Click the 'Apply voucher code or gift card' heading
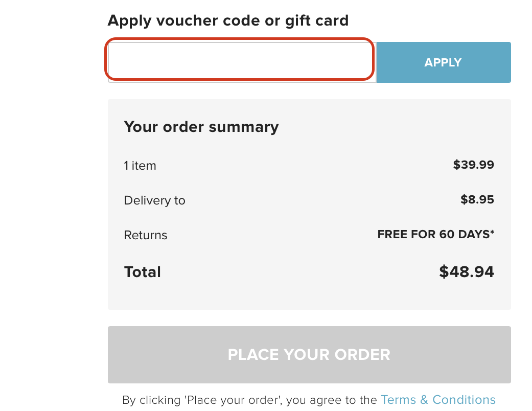This screenshot has width=532, height=411. point(228,20)
